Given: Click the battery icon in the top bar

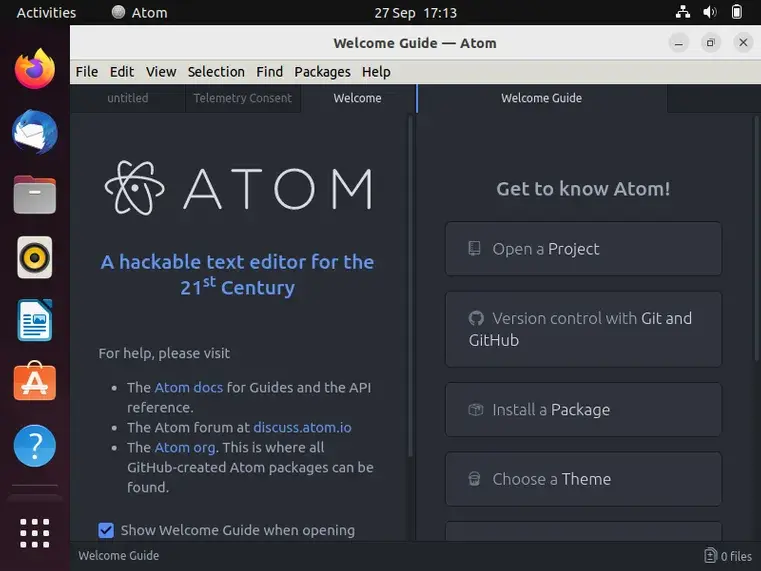Looking at the screenshot, I should (x=736, y=12).
